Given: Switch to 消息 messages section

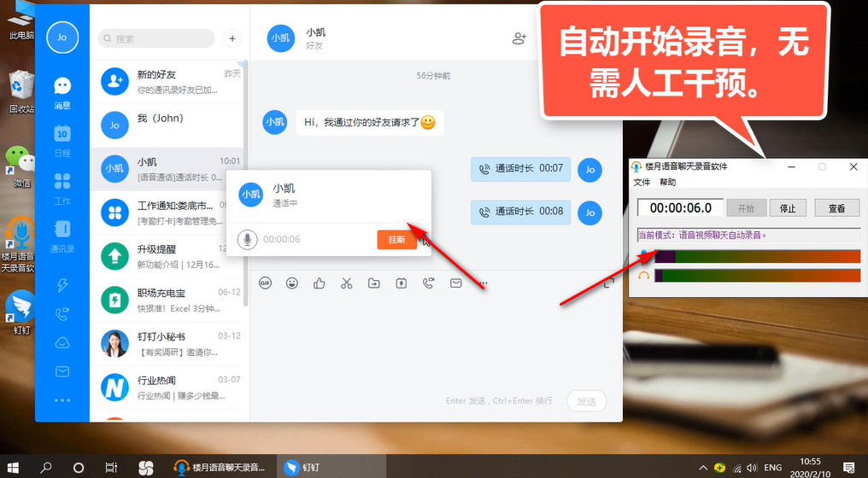Looking at the screenshot, I should click(62, 93).
